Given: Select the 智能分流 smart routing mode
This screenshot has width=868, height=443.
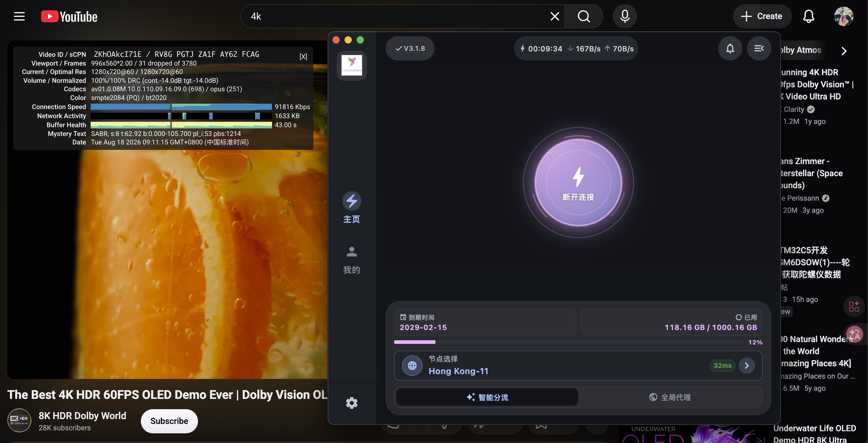Looking at the screenshot, I should 487,397.
